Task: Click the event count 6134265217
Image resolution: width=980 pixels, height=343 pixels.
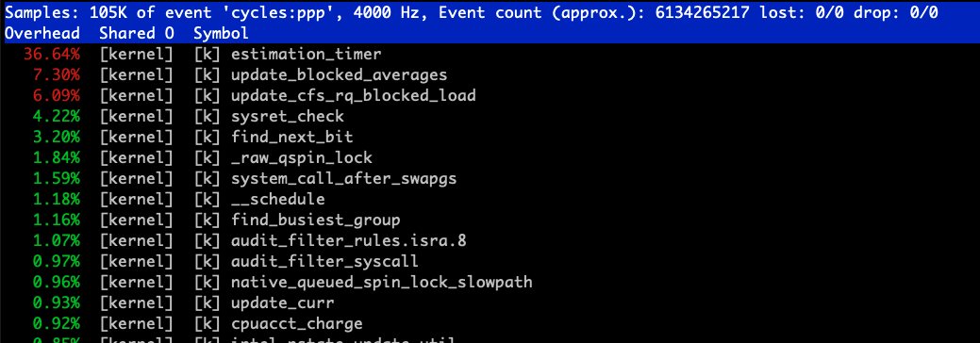Action: 703,12
